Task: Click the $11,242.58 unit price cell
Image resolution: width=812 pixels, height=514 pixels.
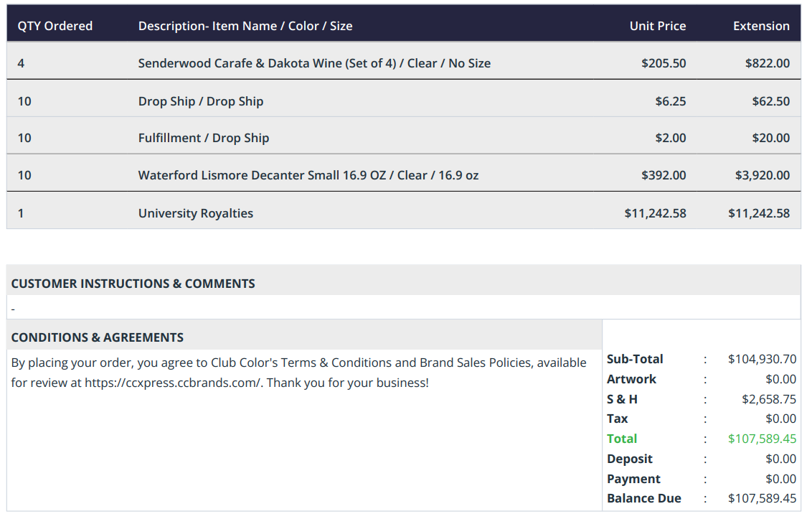Action: 655,213
